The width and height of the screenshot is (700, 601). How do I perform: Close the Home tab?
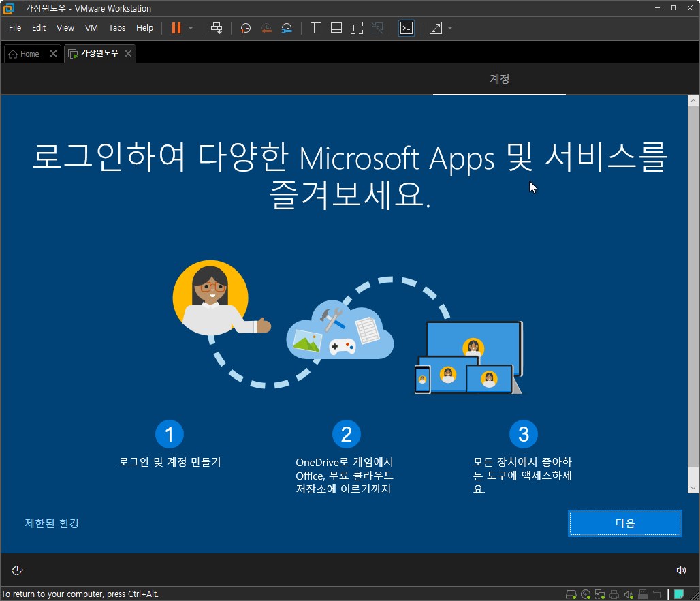coord(53,54)
